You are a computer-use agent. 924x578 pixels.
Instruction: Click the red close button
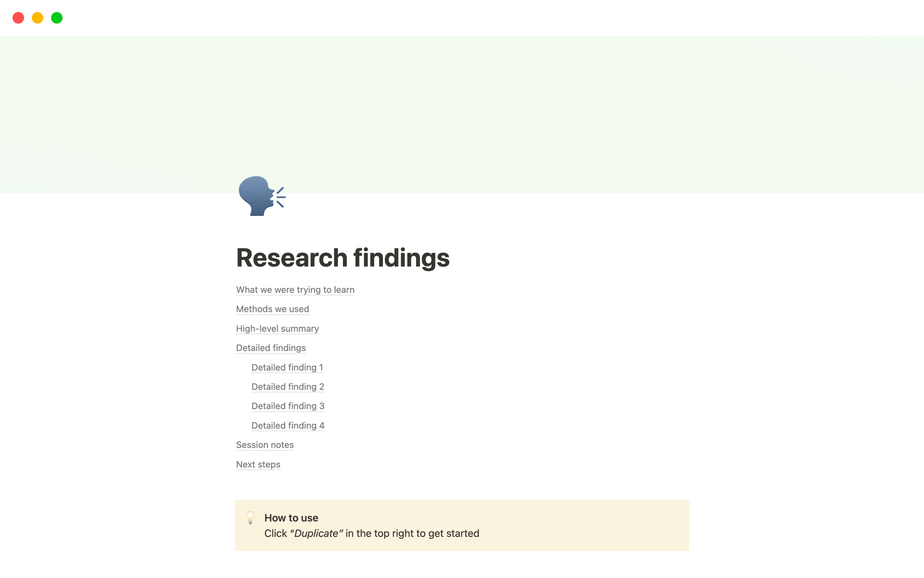tap(17, 18)
